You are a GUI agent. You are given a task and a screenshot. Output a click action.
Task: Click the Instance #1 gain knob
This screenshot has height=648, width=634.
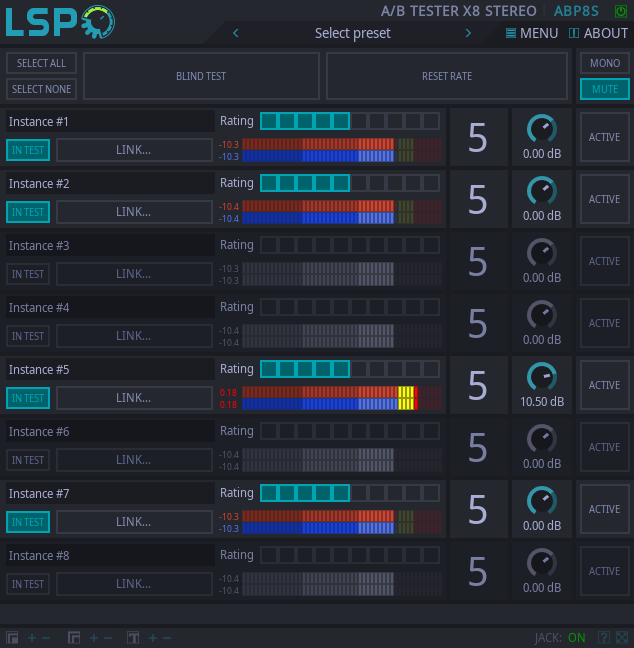click(x=541, y=130)
